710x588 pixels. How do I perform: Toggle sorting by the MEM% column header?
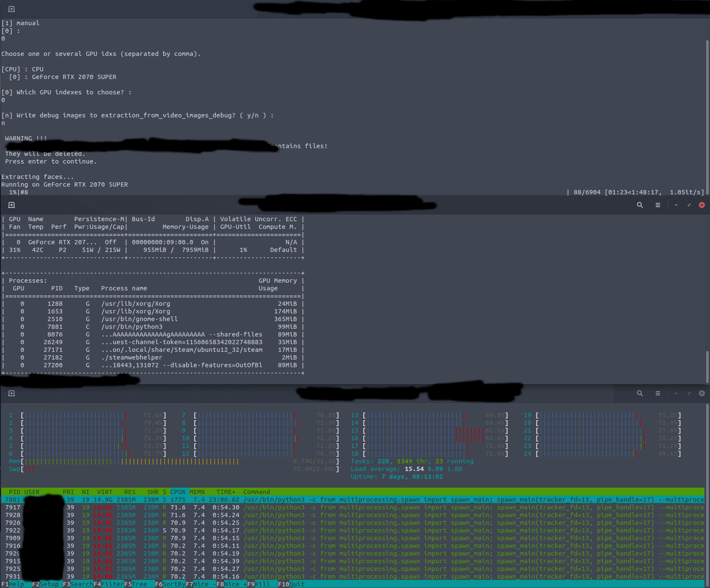tap(198, 491)
